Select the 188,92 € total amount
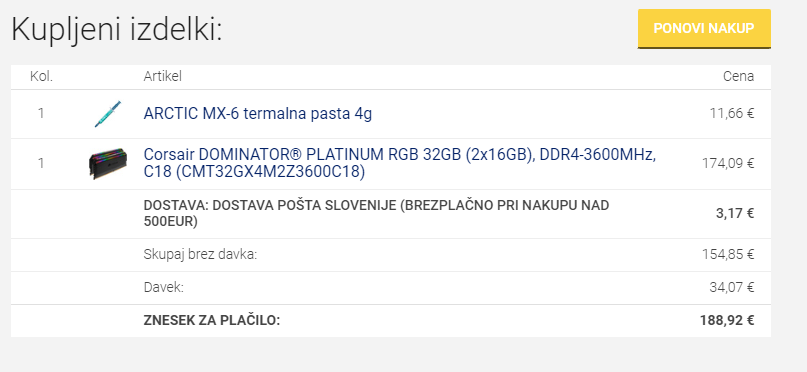The image size is (807, 372). tap(727, 321)
